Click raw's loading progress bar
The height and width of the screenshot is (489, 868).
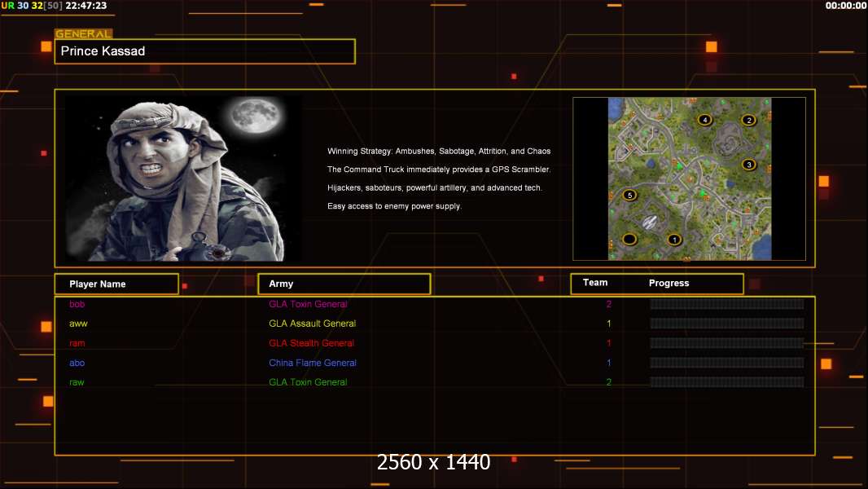pyautogui.click(x=727, y=382)
